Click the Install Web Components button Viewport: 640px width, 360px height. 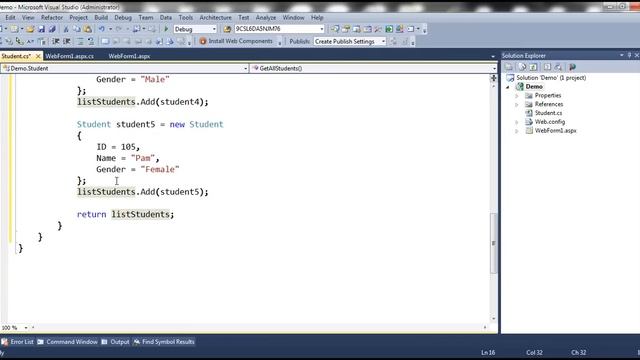pyautogui.click(x=236, y=41)
